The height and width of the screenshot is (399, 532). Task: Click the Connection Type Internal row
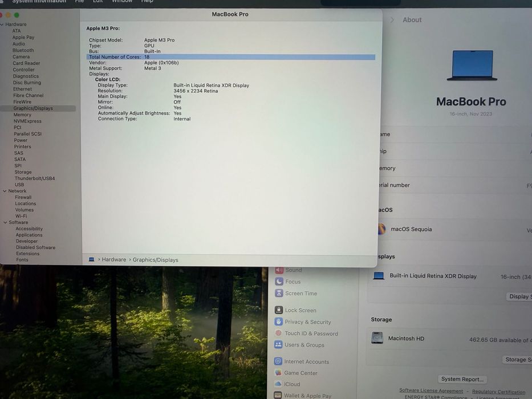(x=144, y=119)
